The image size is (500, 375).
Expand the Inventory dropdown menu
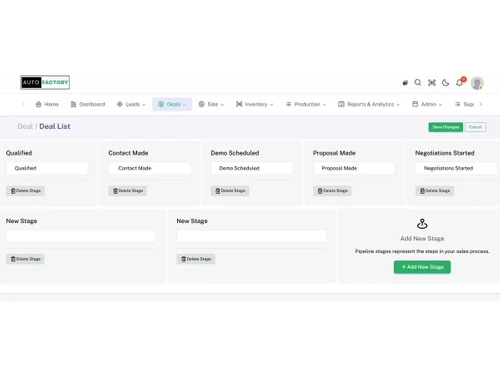pos(254,104)
